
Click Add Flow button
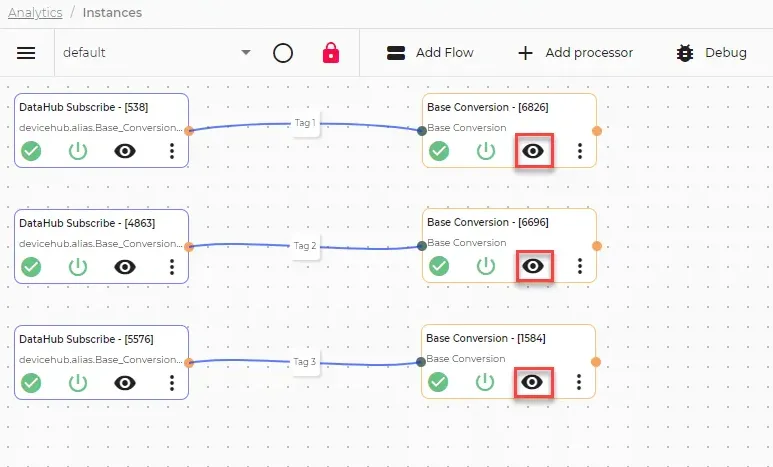[x=430, y=53]
